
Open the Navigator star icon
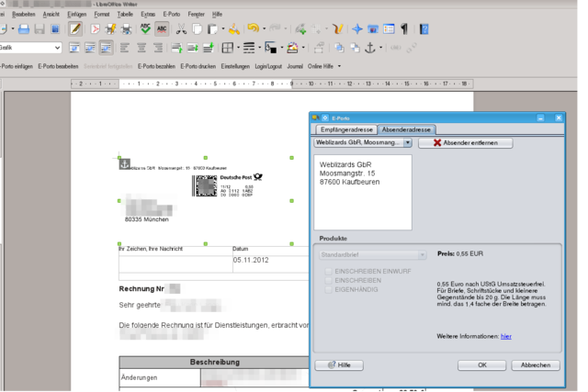[357, 28]
